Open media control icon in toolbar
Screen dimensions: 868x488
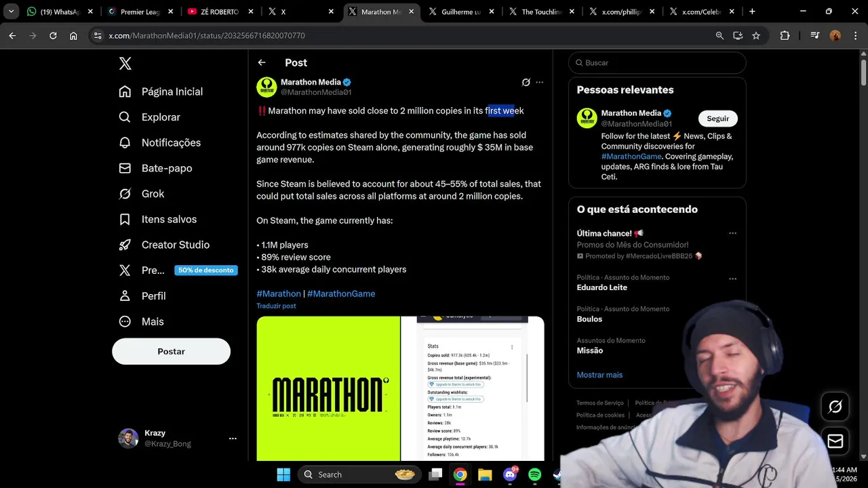pos(816,35)
